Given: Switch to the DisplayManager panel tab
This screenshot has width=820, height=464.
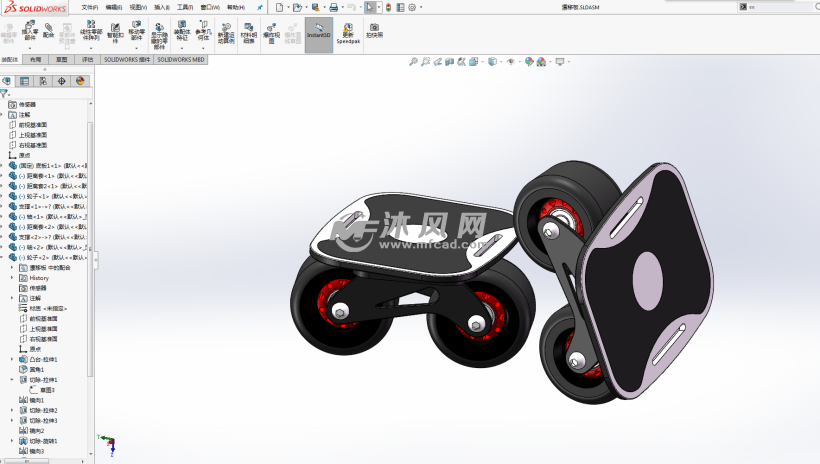Looking at the screenshot, I should coord(80,81).
